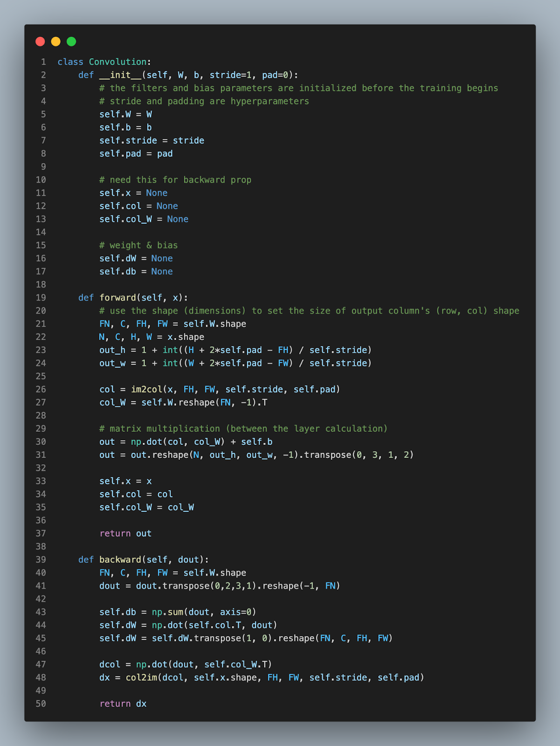The width and height of the screenshot is (560, 746).
Task: Click the 'self.col_W = None' line
Action: coord(144,219)
